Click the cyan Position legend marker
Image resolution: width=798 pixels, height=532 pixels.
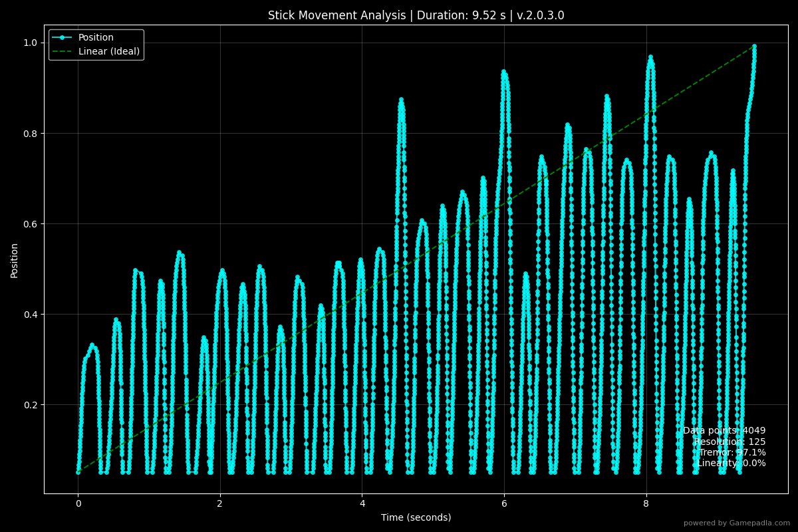coord(63,38)
